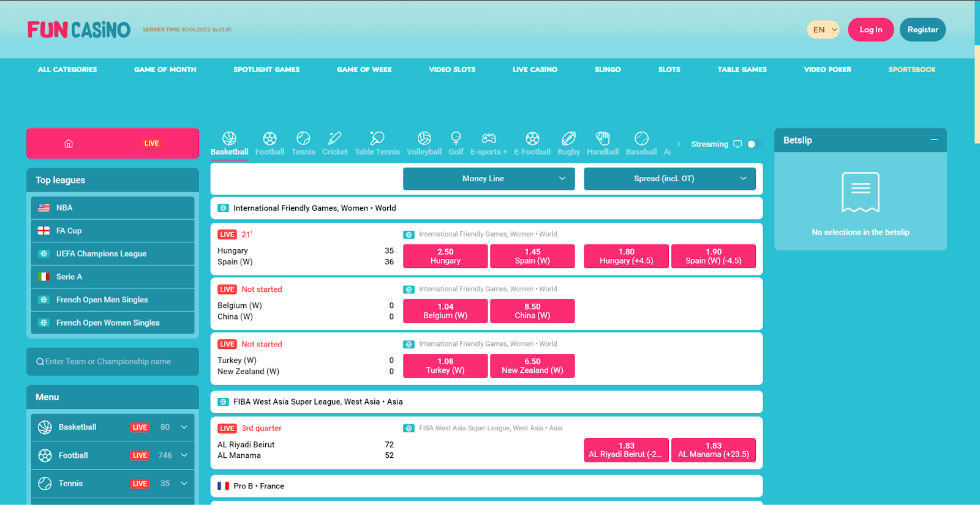Expand the Football menu chevron
This screenshot has height=505, width=980.
click(184, 455)
